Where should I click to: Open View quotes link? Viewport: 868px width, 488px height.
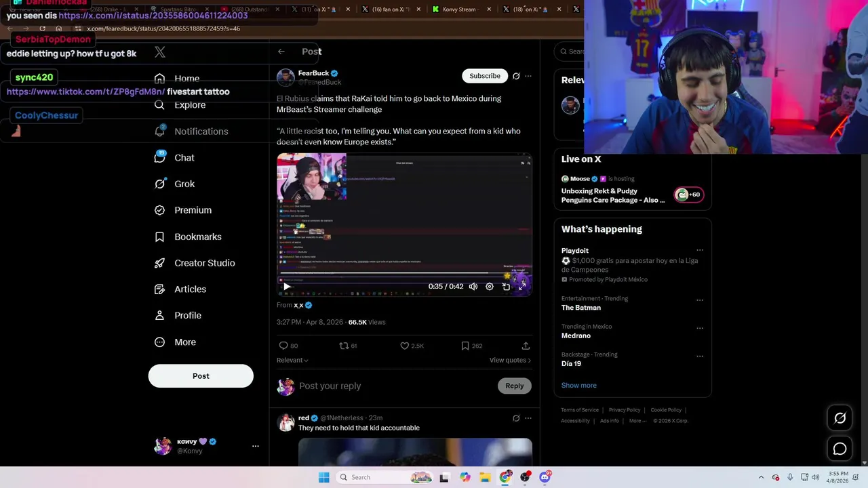(510, 361)
